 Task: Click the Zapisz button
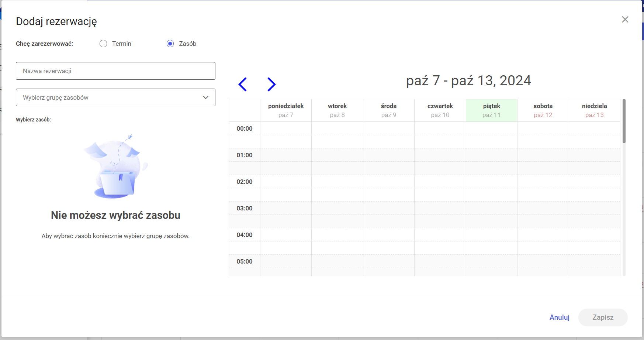[x=603, y=317]
